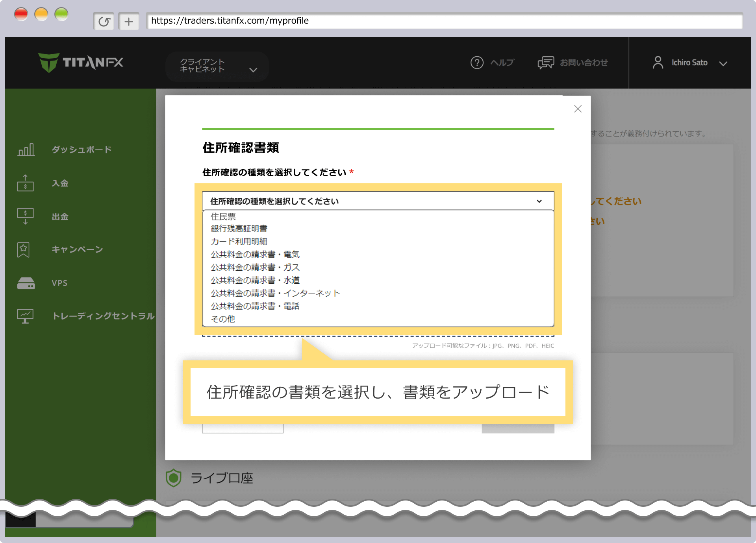Open 入金 deposit page
This screenshot has height=543, width=756.
[60, 183]
